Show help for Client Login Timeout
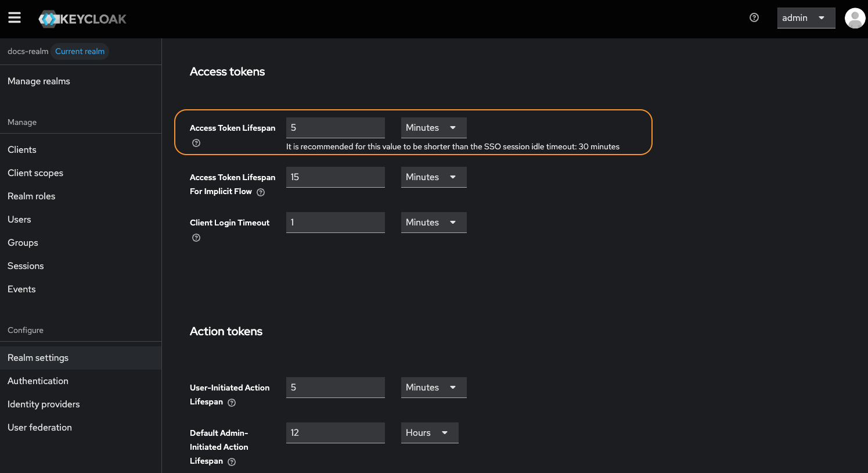 point(196,238)
